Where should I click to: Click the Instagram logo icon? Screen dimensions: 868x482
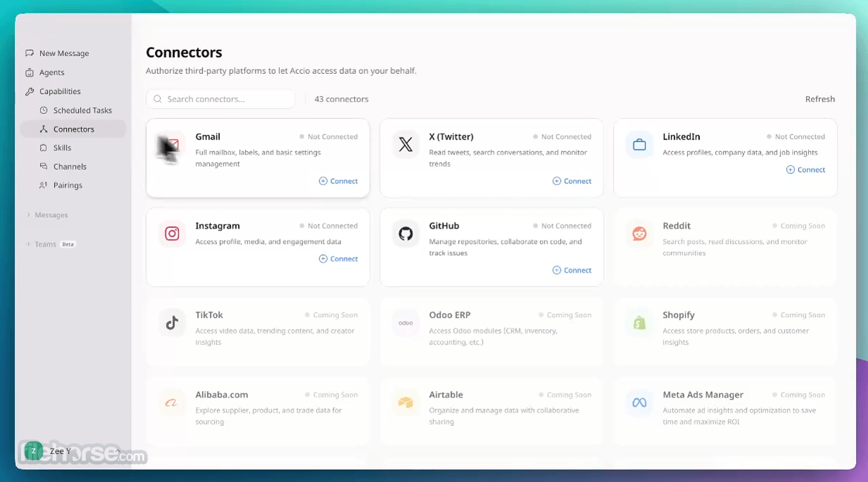[172, 233]
